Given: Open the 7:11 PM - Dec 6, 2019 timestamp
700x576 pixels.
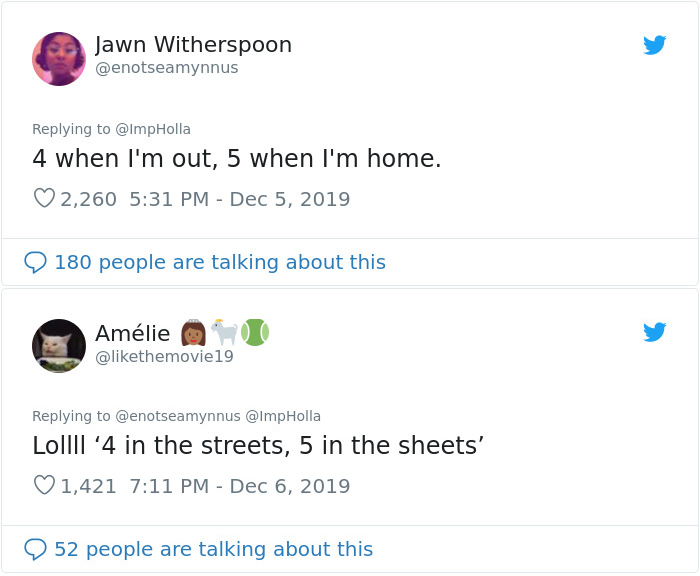Looking at the screenshot, I should coord(240,486).
